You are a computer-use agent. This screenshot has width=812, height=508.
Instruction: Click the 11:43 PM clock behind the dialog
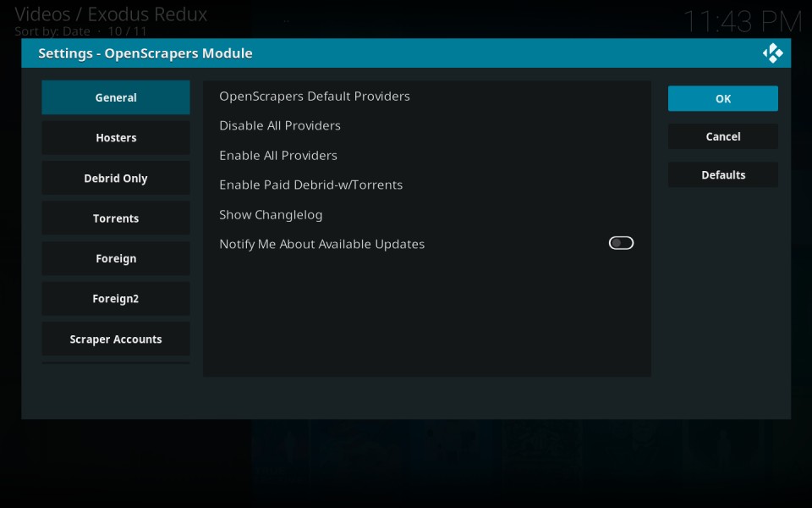[x=742, y=22]
